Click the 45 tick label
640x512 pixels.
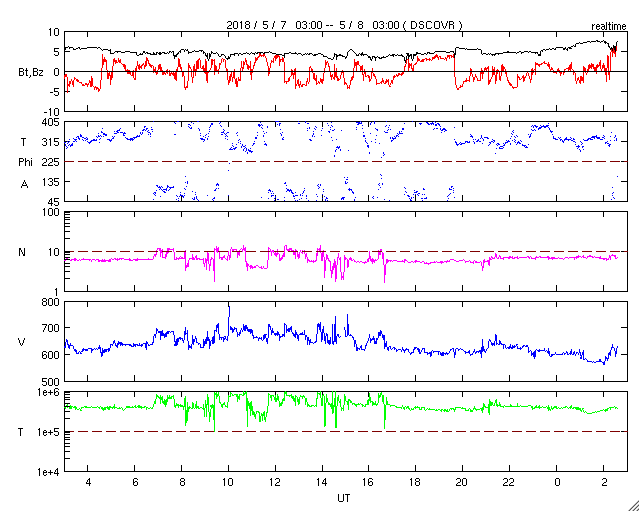54,201
